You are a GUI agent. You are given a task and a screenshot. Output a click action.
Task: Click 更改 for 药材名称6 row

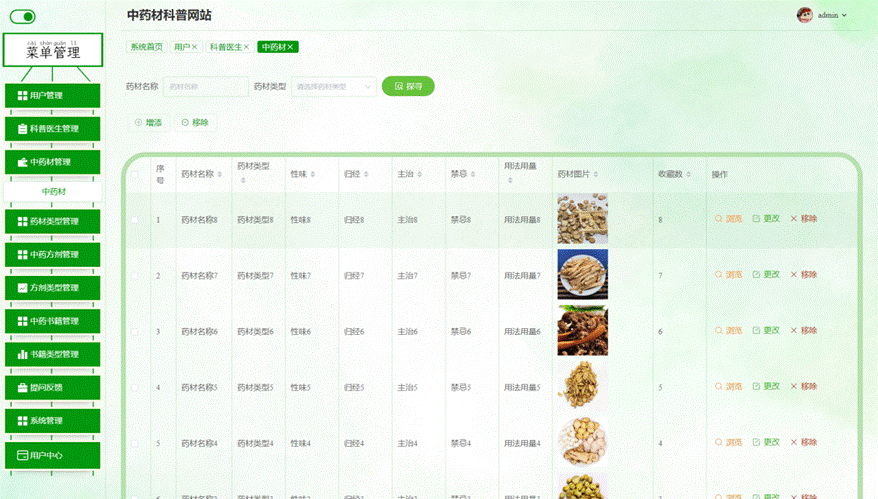766,330
